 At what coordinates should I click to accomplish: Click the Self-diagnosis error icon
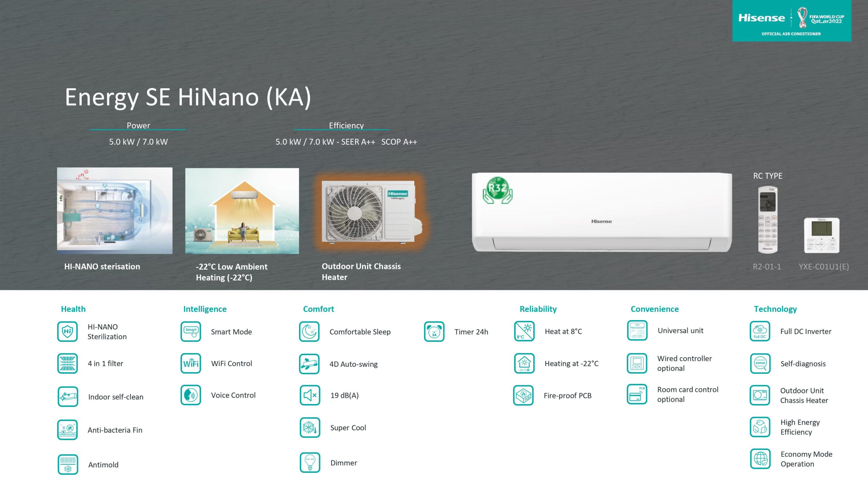click(x=760, y=364)
